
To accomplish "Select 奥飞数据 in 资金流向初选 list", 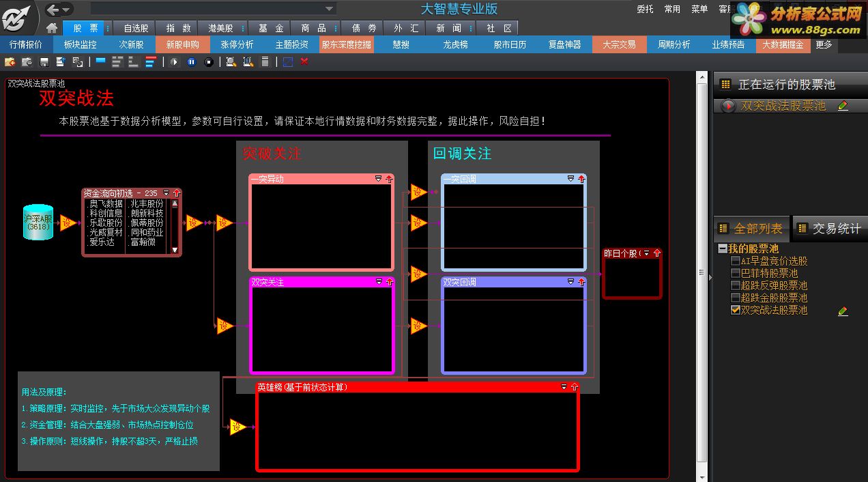I will pyautogui.click(x=106, y=203).
